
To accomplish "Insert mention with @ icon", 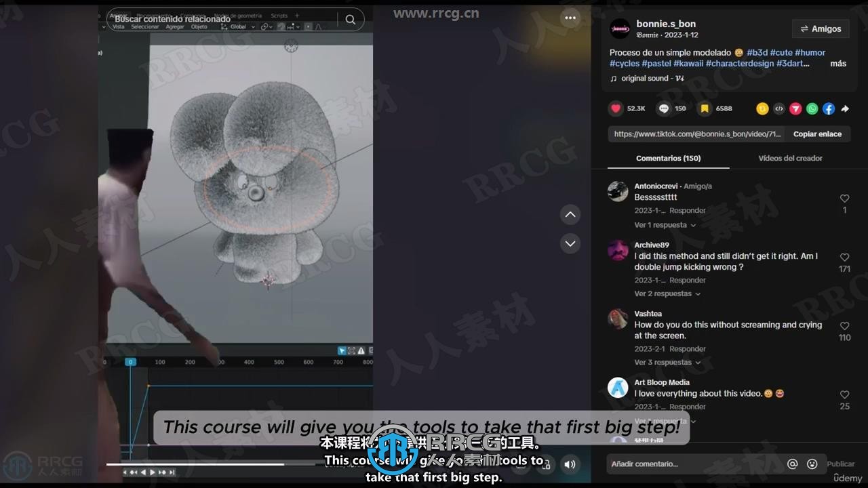I will [792, 464].
